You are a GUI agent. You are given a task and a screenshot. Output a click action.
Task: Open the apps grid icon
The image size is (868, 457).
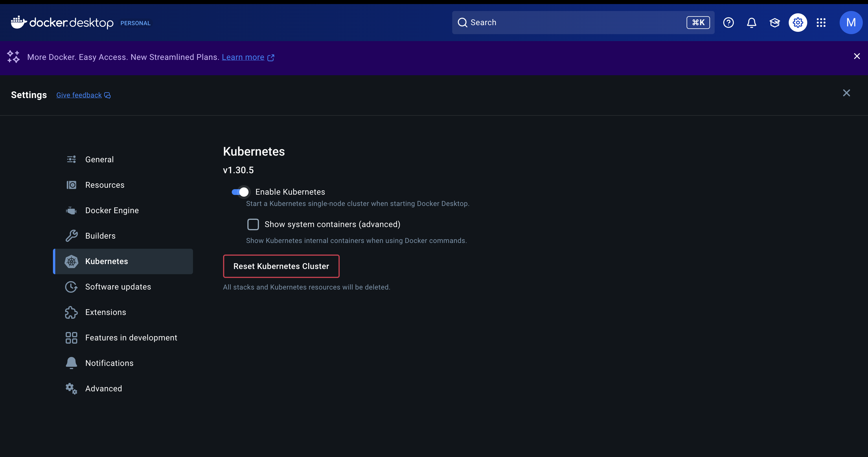[x=821, y=23]
